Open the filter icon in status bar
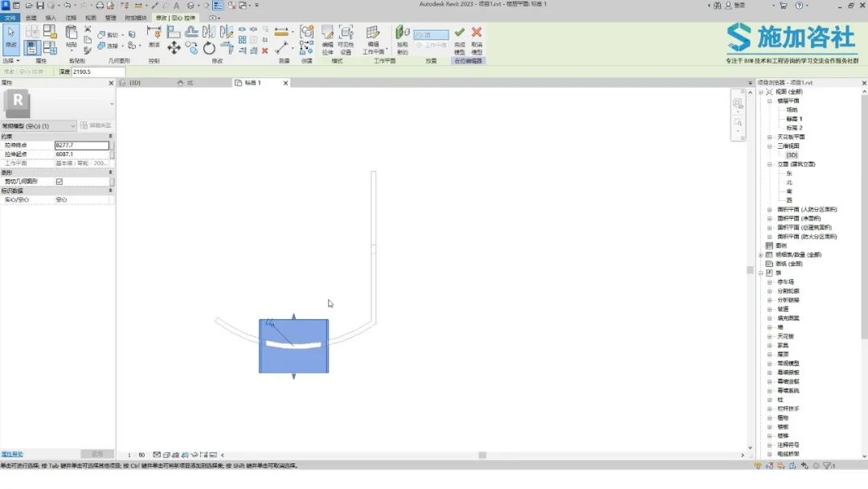The image size is (868, 489). (827, 466)
